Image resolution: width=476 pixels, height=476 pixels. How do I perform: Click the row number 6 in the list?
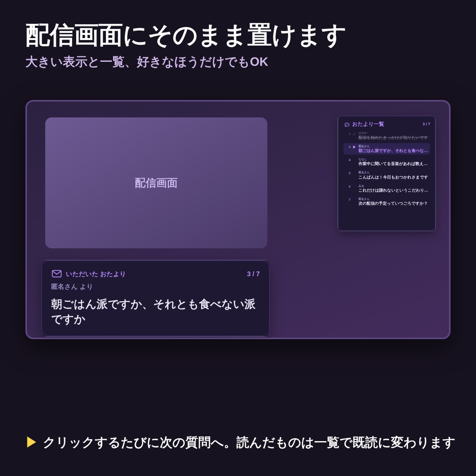point(350,187)
